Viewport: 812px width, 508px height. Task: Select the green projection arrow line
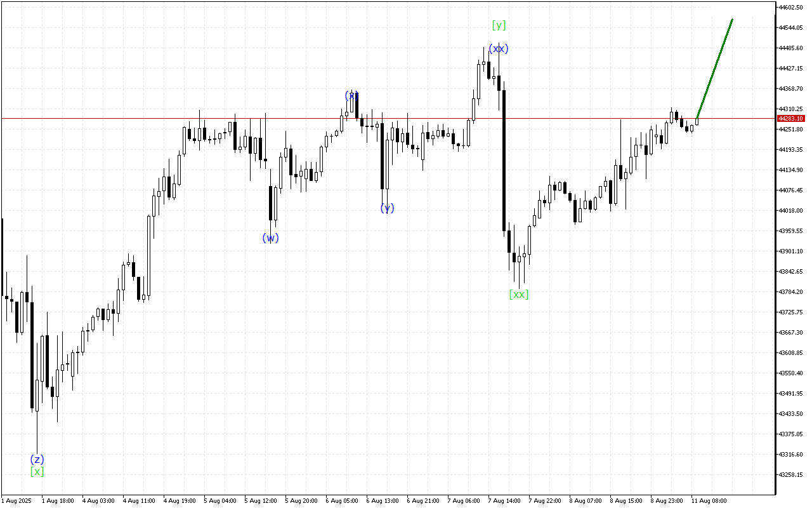click(x=715, y=69)
